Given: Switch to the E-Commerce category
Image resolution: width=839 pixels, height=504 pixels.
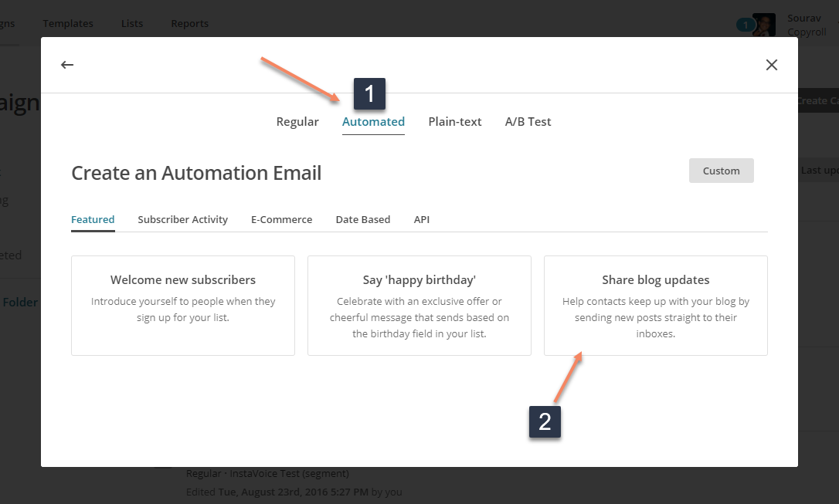Looking at the screenshot, I should pos(281,219).
